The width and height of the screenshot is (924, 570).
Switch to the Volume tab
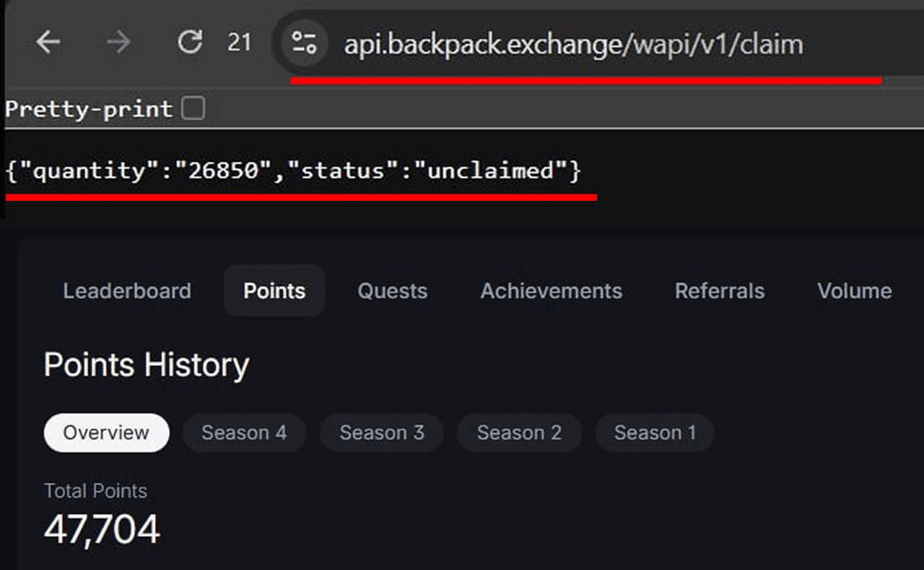(x=854, y=290)
